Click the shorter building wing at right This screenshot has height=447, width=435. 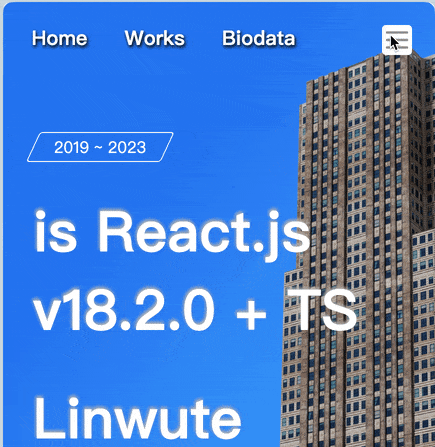[423, 333]
